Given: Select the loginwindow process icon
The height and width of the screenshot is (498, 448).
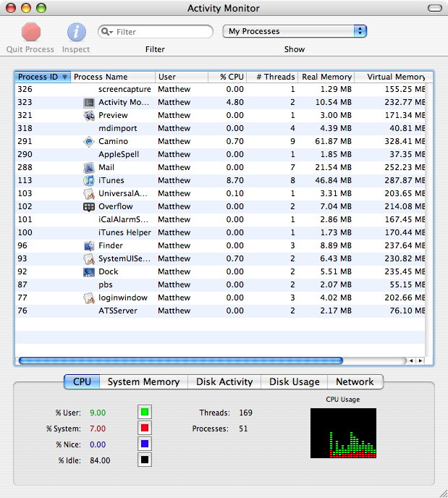Looking at the screenshot, I should click(89, 298).
